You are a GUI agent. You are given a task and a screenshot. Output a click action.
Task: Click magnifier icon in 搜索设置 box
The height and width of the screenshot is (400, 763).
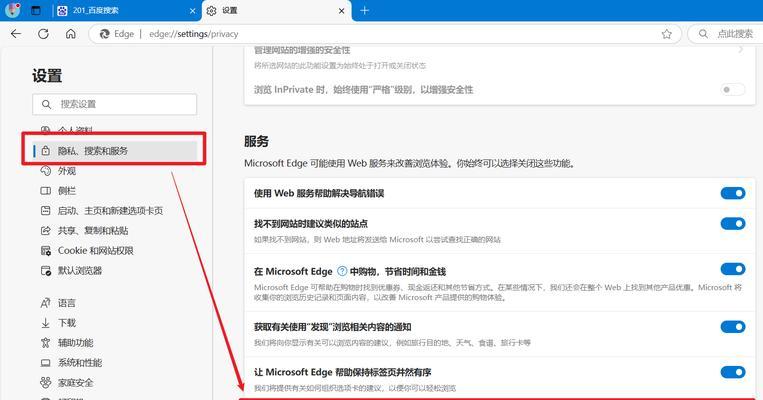(x=46, y=104)
